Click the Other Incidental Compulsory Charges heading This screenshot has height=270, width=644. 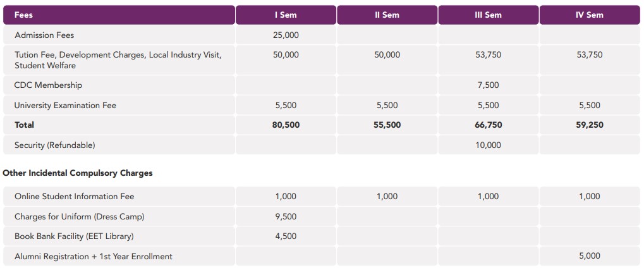[78, 173]
